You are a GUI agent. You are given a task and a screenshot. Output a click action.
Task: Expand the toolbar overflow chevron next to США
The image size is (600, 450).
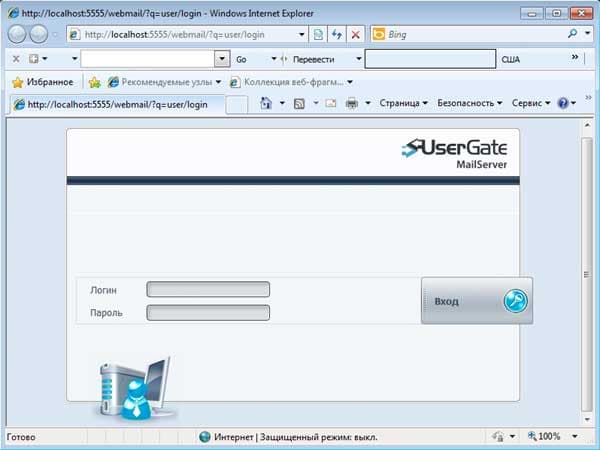click(575, 57)
